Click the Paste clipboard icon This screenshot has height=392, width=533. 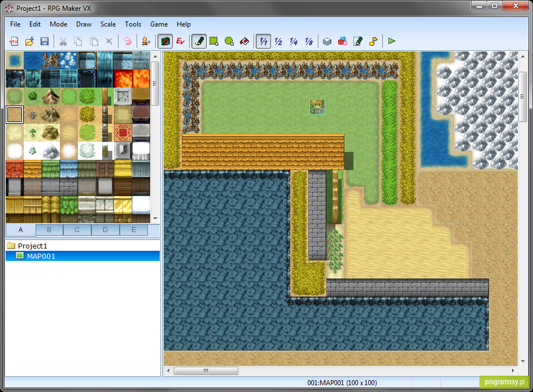pos(94,41)
